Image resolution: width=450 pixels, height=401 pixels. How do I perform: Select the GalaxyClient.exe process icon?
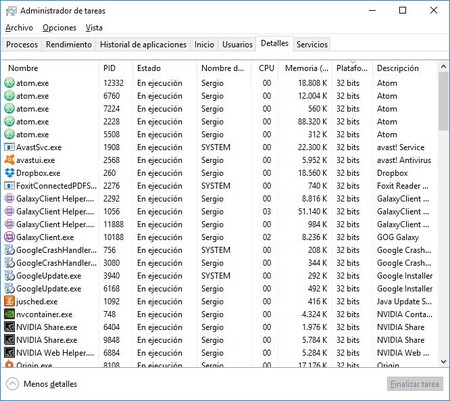click(x=9, y=237)
